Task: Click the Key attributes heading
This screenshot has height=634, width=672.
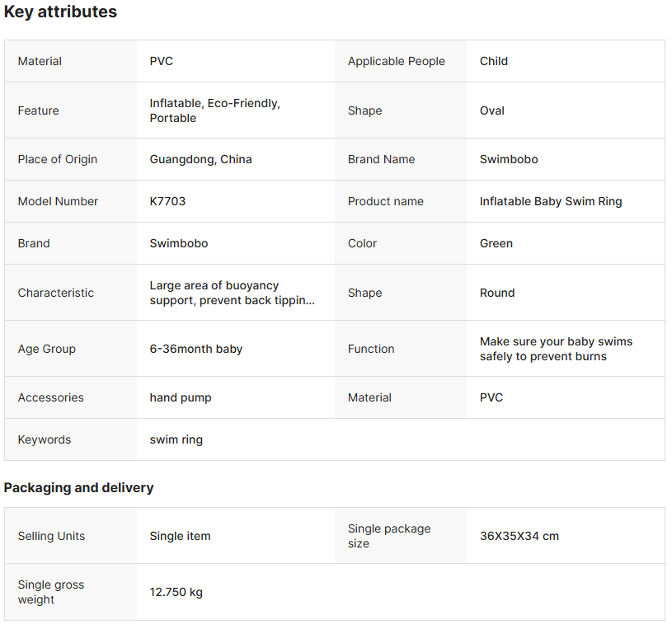Action: pos(60,12)
